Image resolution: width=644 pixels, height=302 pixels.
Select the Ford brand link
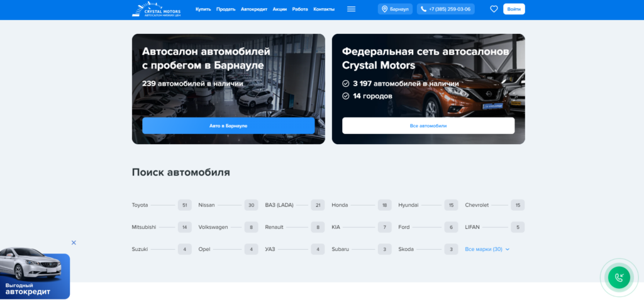405,227
